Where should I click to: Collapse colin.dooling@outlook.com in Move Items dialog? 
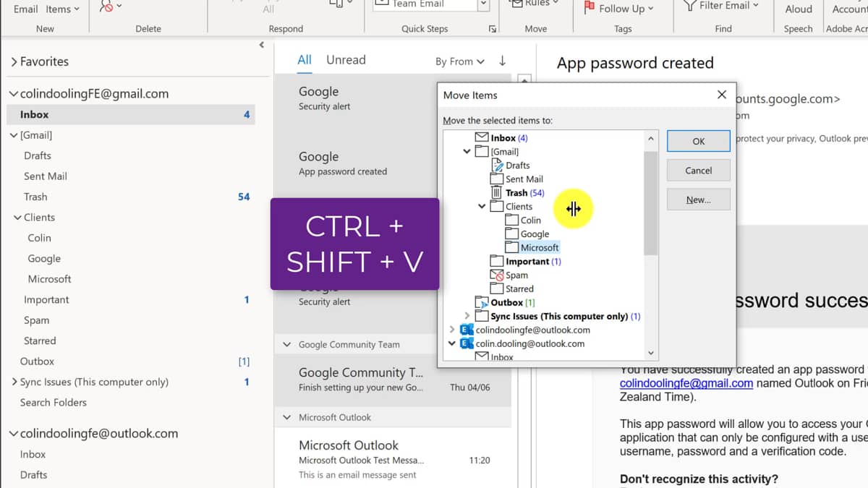[x=452, y=343]
